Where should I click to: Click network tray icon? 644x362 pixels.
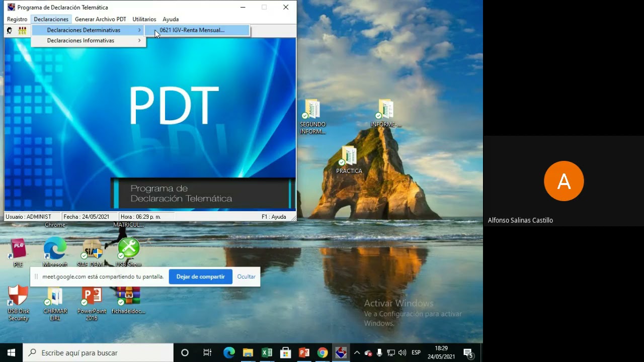[x=391, y=353]
